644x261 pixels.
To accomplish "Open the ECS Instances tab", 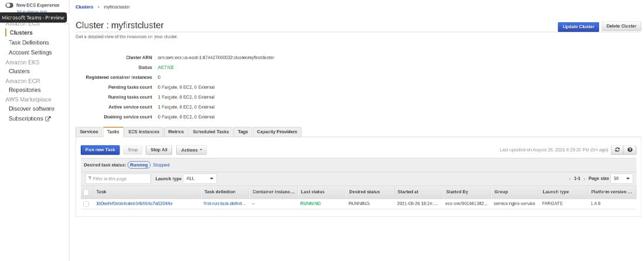I will tap(144, 132).
